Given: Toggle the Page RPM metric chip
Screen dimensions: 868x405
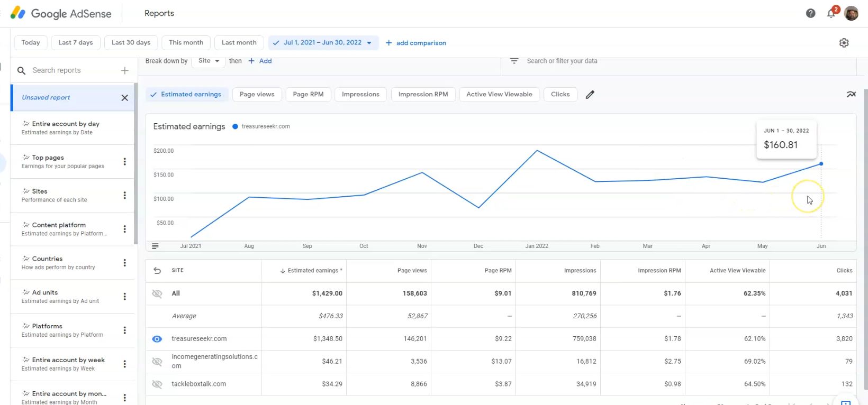Looking at the screenshot, I should (308, 95).
